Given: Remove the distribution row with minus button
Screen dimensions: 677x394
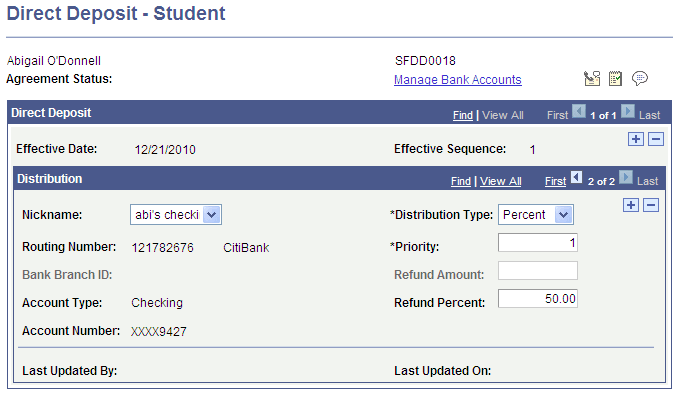Looking at the screenshot, I should pos(651,205).
